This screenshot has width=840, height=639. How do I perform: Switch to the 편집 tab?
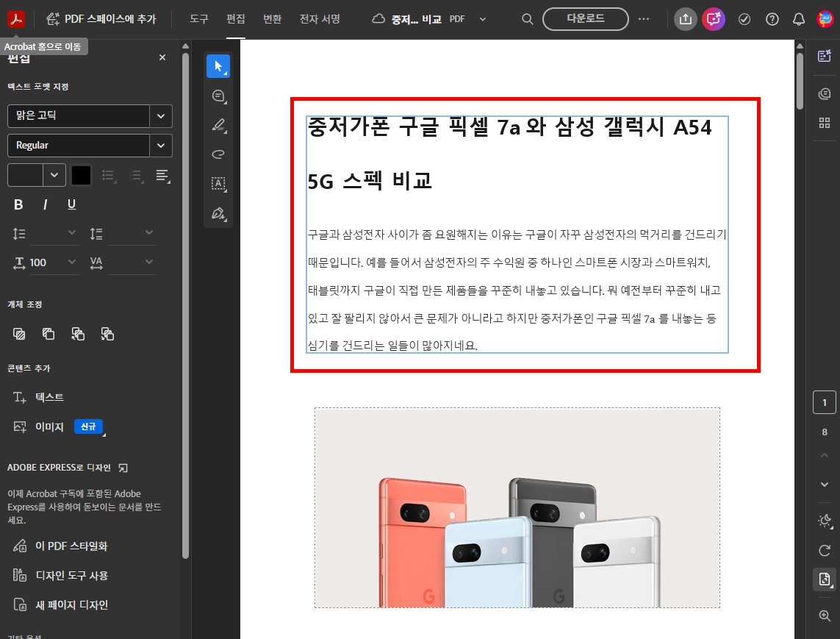[236, 19]
